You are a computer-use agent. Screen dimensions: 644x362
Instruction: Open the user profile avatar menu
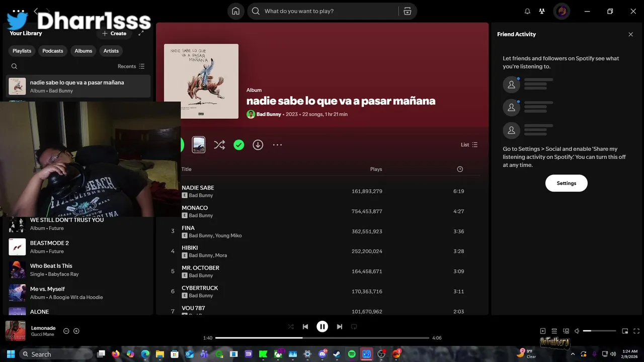tap(562, 11)
